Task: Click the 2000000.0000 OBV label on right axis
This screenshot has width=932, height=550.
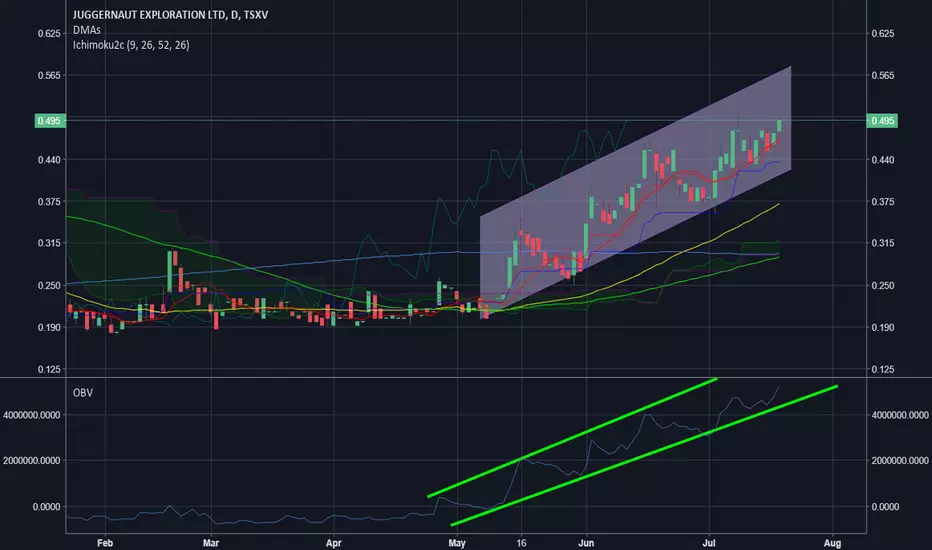Action: click(x=900, y=461)
